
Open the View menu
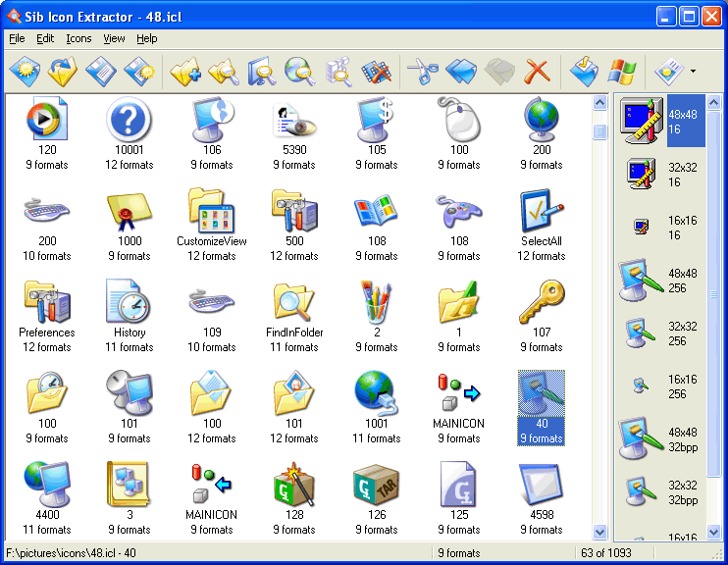pyautogui.click(x=114, y=38)
